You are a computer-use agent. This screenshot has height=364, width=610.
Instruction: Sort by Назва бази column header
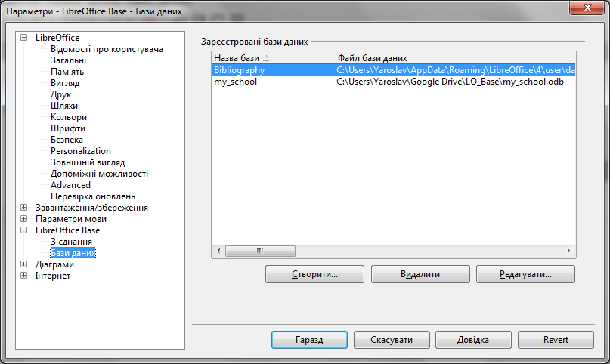[x=274, y=58]
